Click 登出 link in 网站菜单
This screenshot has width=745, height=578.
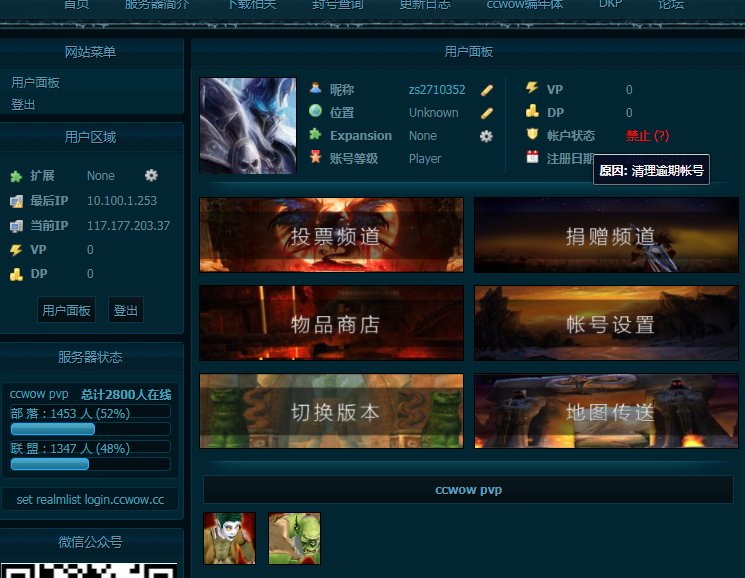(x=23, y=104)
